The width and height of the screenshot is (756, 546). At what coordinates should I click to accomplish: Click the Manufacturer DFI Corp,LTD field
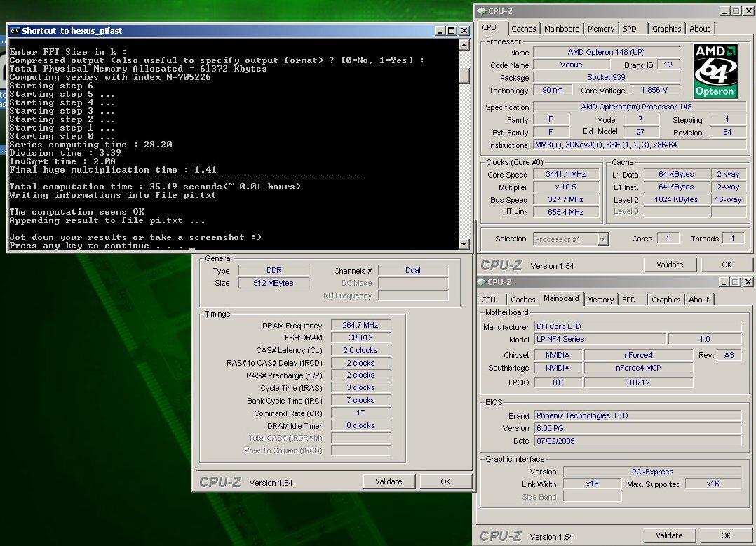638,326
